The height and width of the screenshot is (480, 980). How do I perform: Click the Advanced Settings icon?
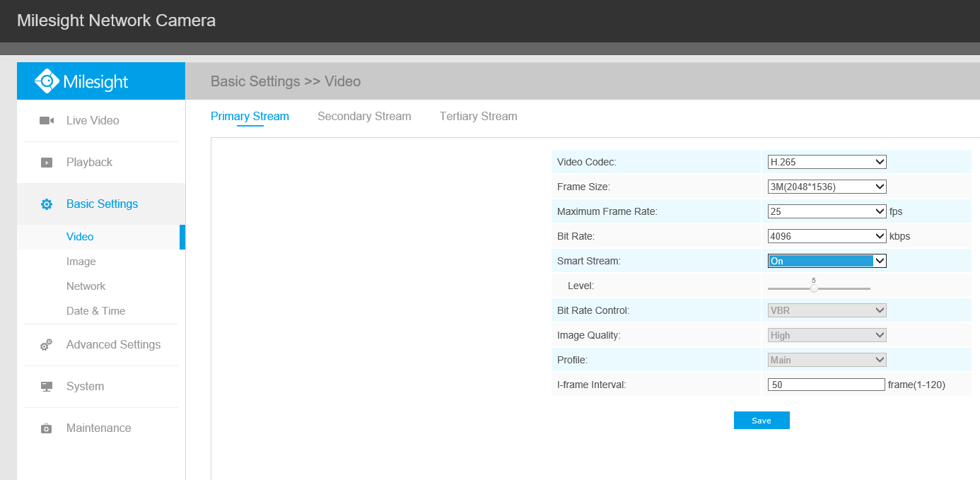coord(46,344)
